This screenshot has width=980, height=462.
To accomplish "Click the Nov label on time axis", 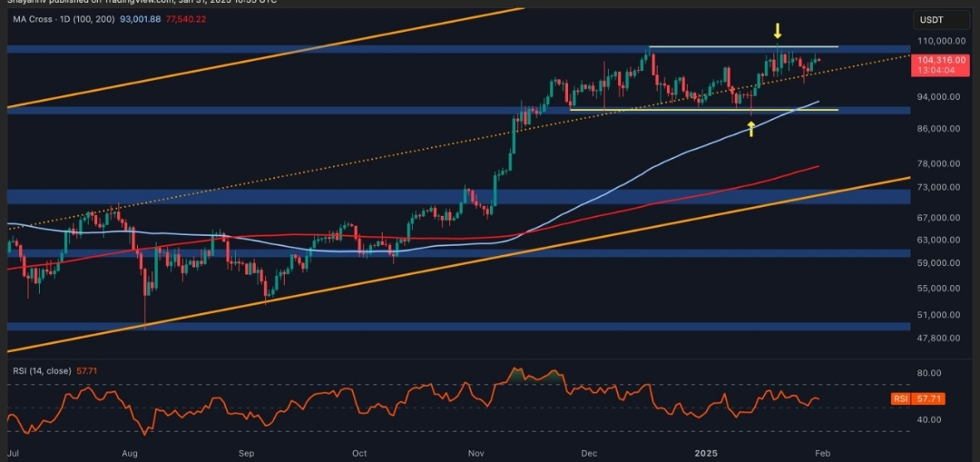I will tap(478, 453).
